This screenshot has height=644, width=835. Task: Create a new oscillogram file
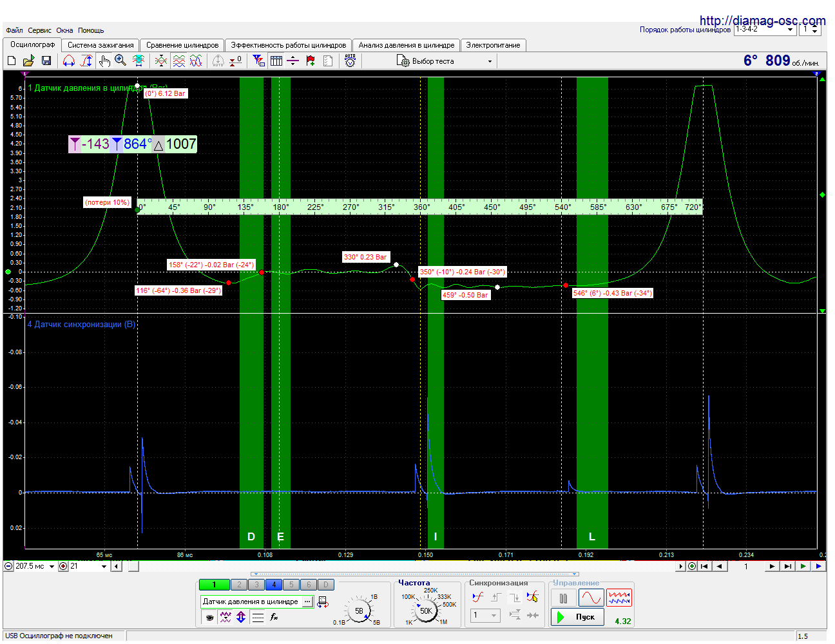tap(12, 61)
